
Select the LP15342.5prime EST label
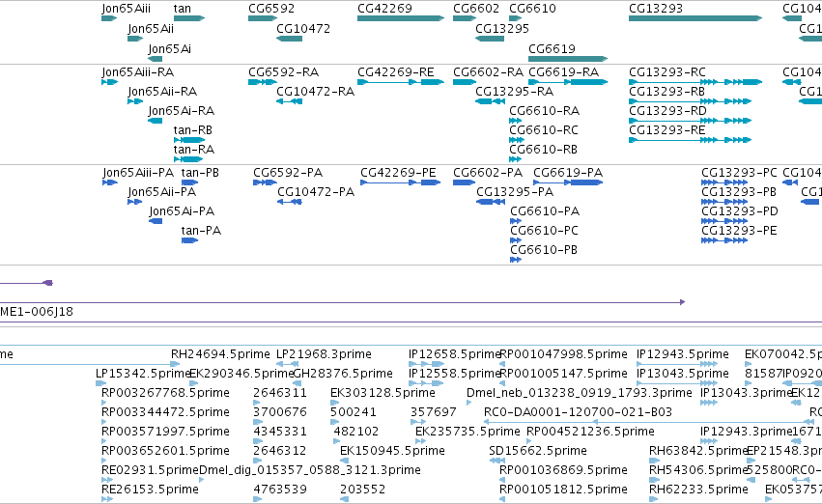(x=143, y=374)
